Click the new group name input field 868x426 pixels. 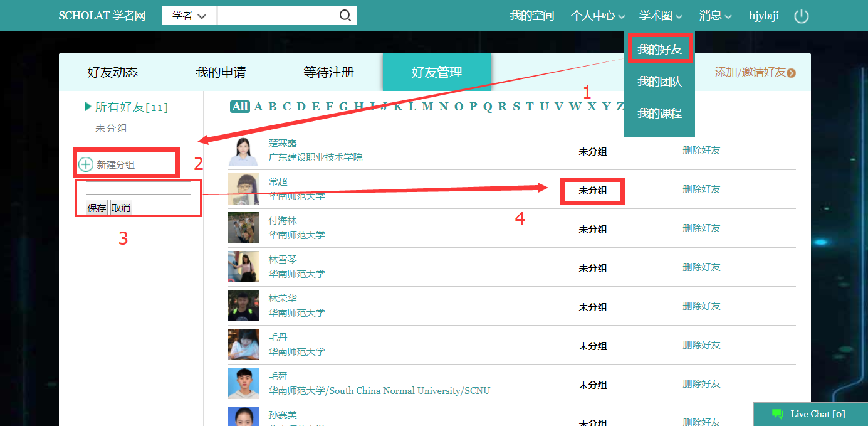pos(138,188)
